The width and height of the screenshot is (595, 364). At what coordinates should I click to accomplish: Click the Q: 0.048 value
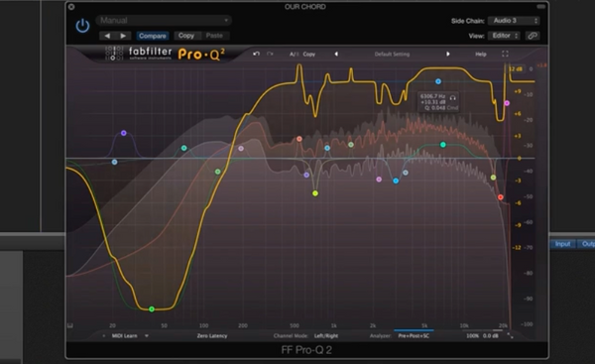[x=435, y=108]
